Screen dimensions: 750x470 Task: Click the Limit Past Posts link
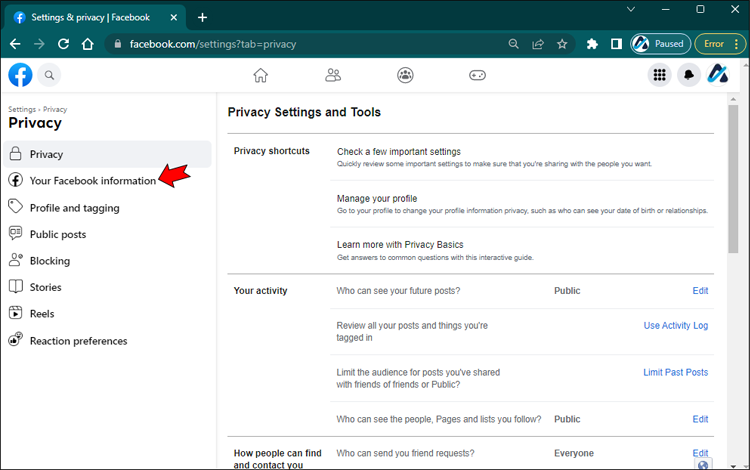coord(675,372)
